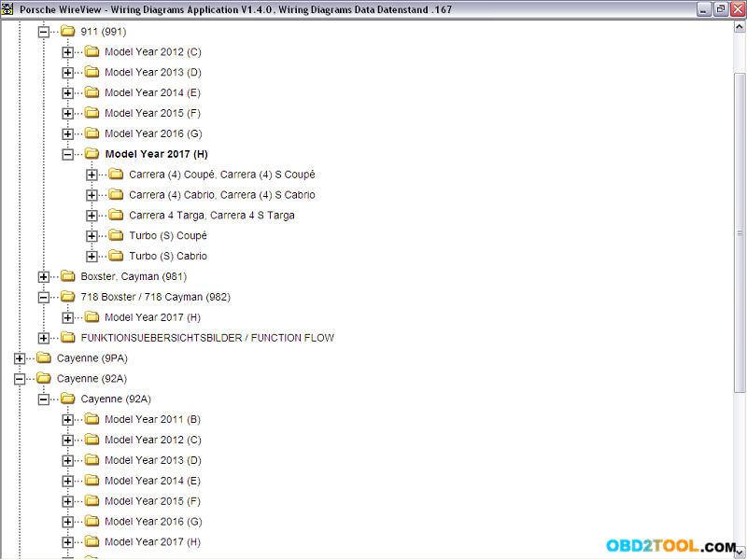
Task: Click the scrollbar up arrow
Action: pos(740,27)
